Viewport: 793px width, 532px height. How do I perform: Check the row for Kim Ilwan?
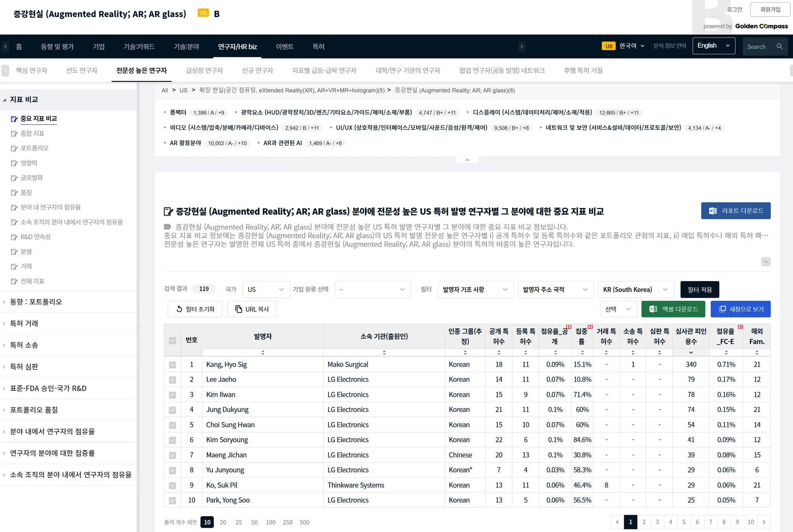click(172, 395)
